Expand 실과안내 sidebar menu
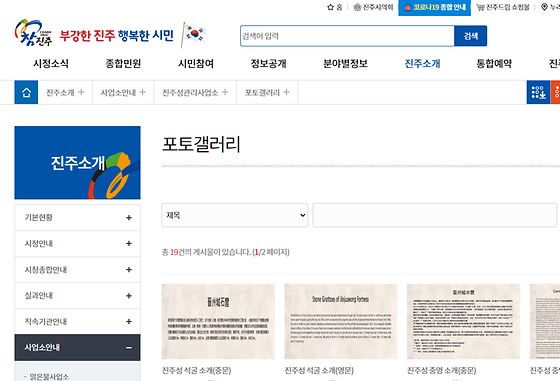 pyautogui.click(x=78, y=296)
